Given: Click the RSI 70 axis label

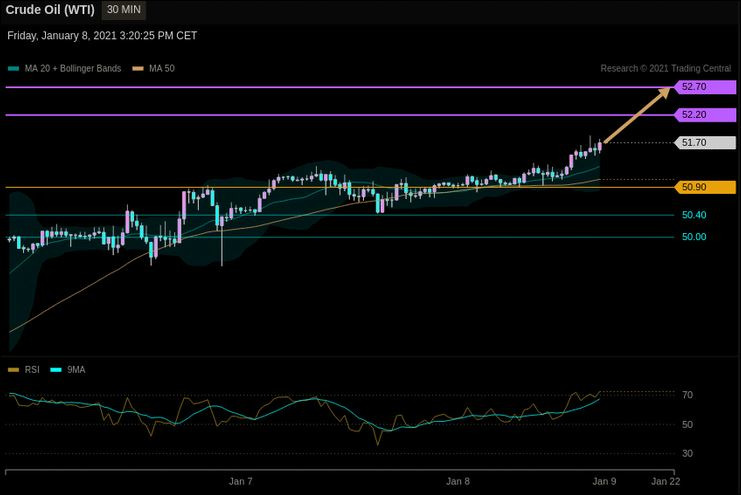Looking at the screenshot, I should pyautogui.click(x=688, y=395).
